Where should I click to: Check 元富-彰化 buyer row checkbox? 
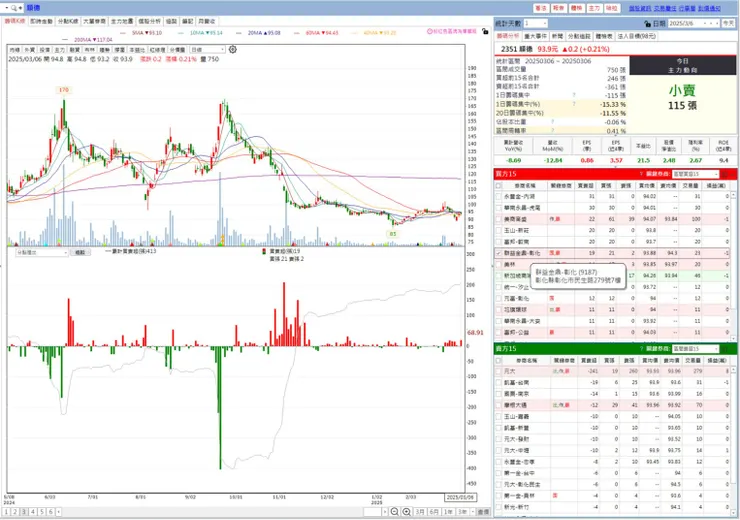(x=498, y=298)
